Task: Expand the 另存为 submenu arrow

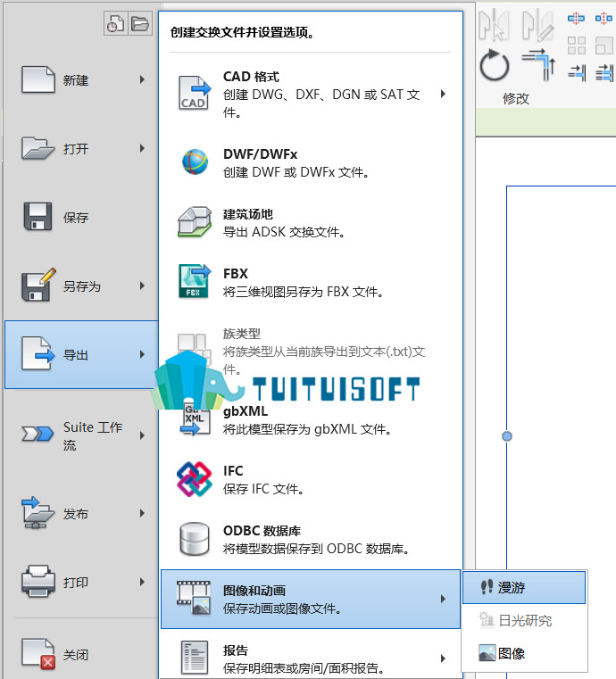Action: 142,286
